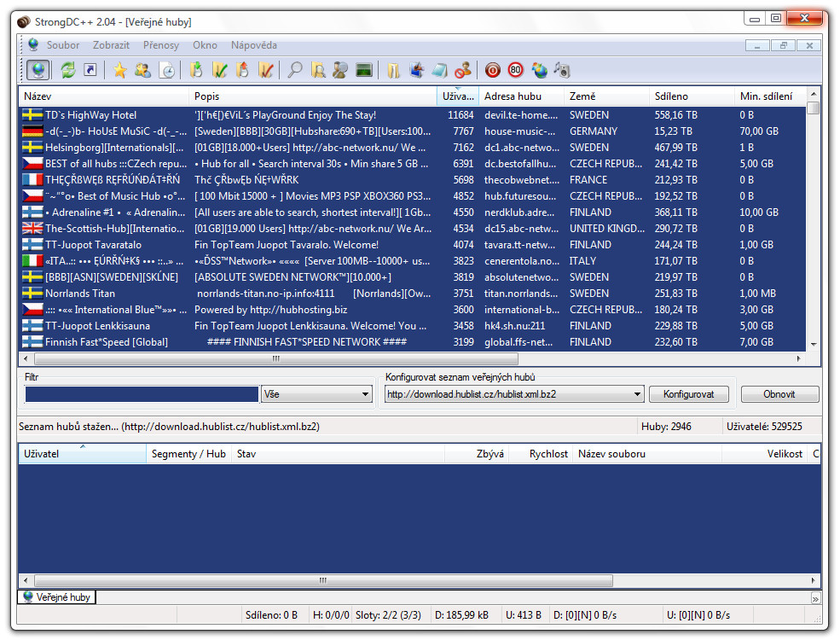
Task: Open the Public Hubs globe toolbar icon
Action: (x=38, y=70)
